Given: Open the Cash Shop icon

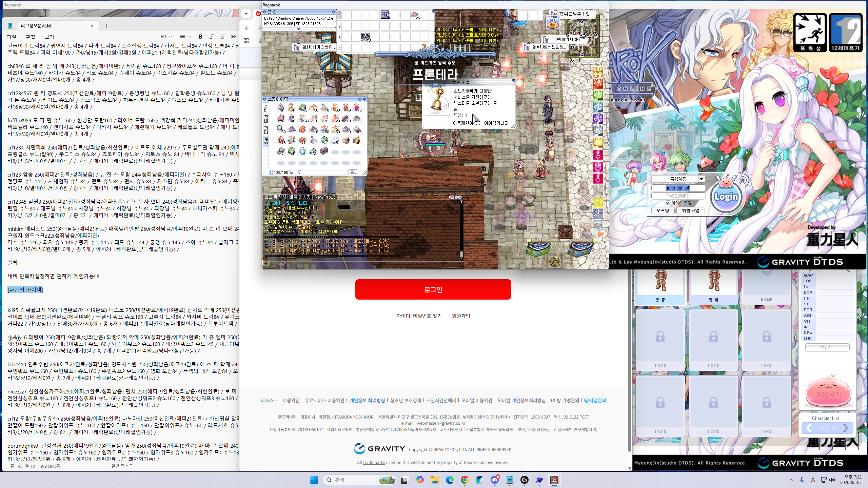Looking at the screenshot, I should click(x=553, y=22).
